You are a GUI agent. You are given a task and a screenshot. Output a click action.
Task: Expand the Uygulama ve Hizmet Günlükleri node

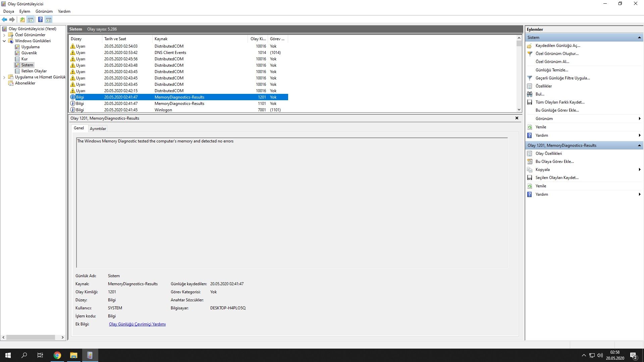point(4,77)
